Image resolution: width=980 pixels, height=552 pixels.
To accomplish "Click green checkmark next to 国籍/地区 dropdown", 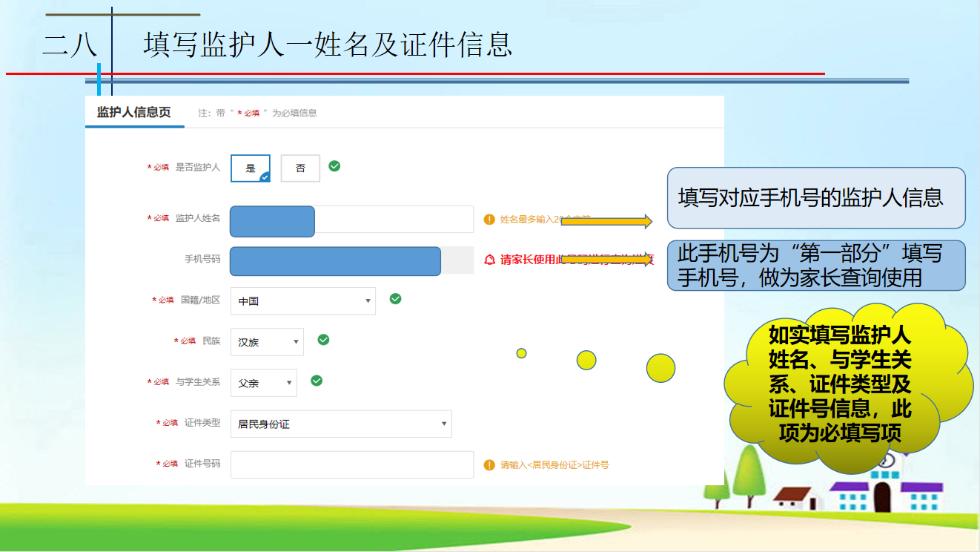I will [396, 298].
